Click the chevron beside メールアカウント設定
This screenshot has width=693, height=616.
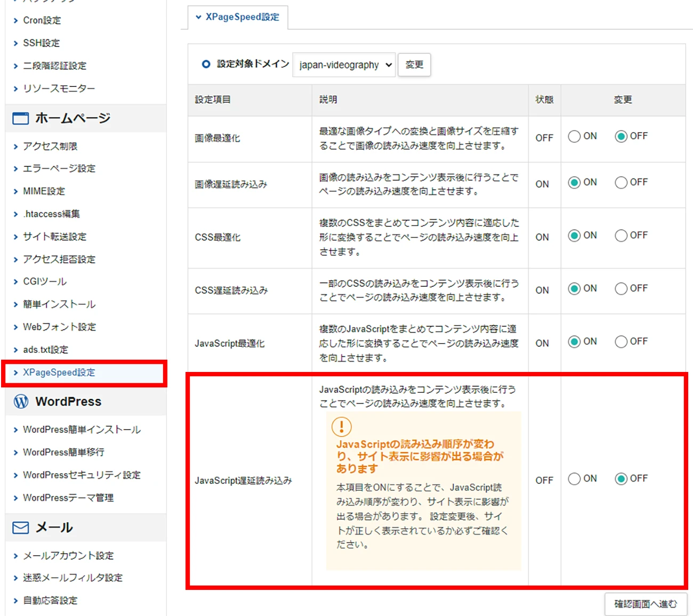(x=15, y=556)
